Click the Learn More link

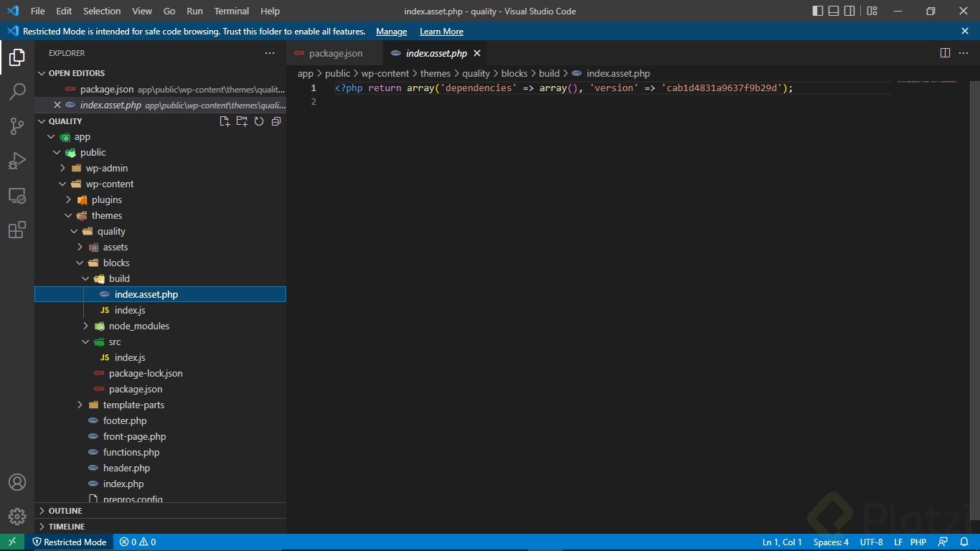441,32
